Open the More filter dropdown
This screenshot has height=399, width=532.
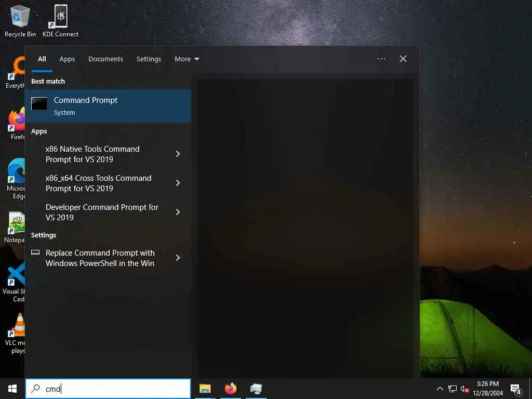click(187, 59)
